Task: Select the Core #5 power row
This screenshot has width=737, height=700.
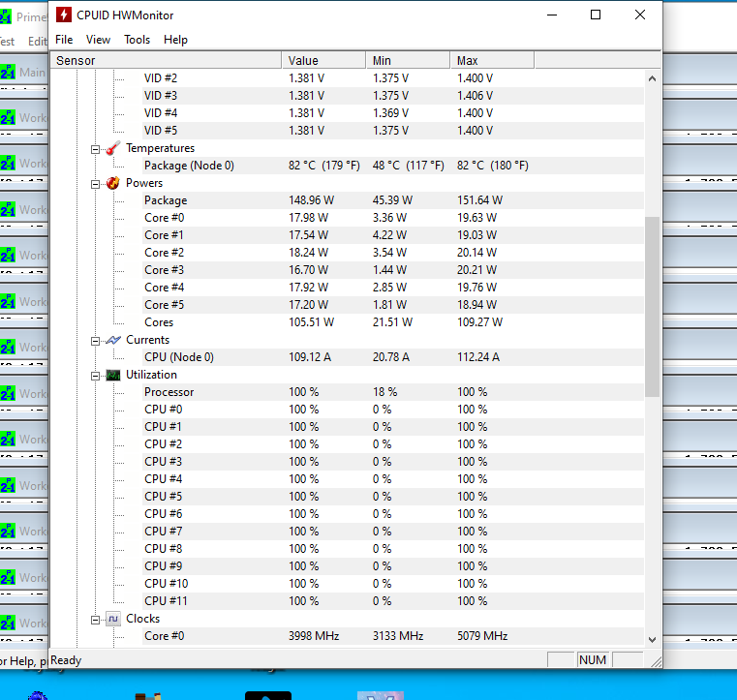Action: 393,304
